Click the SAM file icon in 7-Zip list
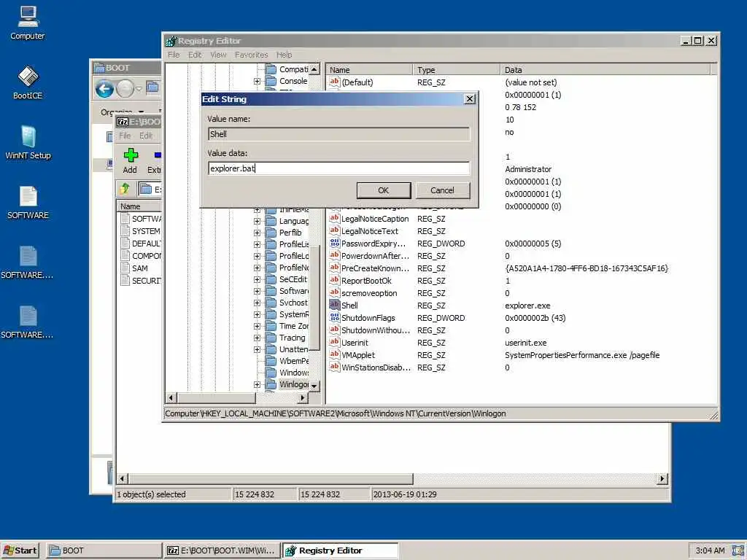Viewport: 747px width, 560px height. [x=125, y=268]
